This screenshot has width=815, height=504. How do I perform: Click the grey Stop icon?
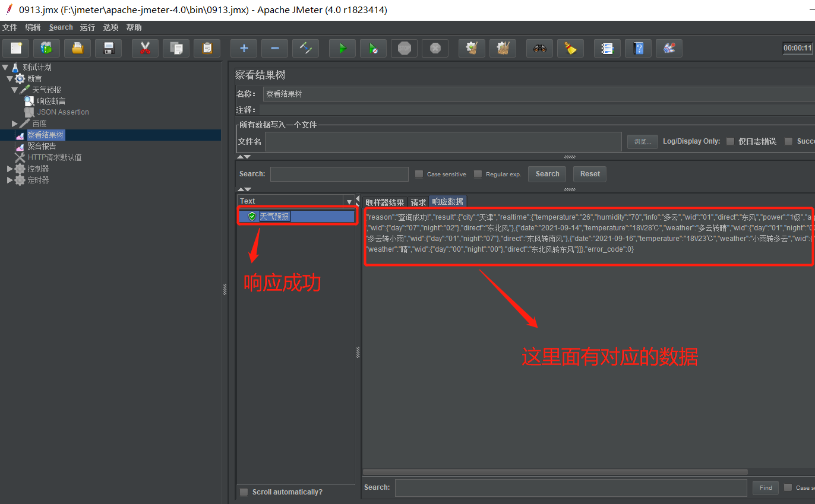click(x=404, y=48)
